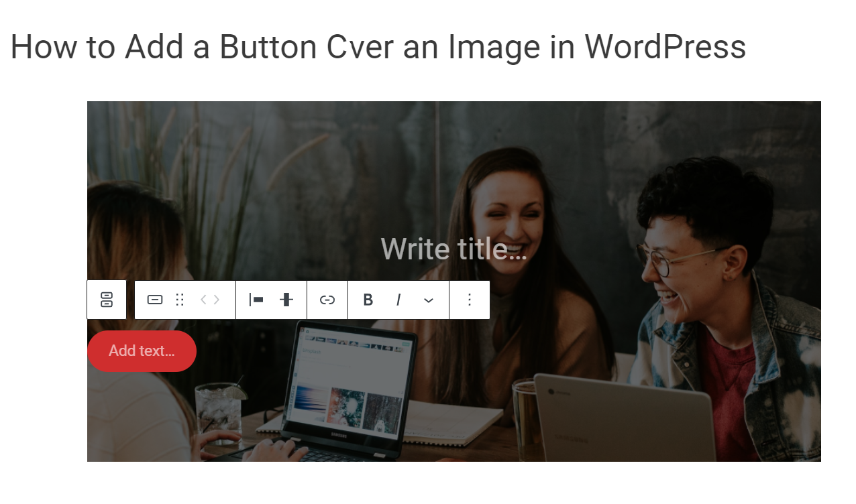856x504 pixels.
Task: Toggle bold formatting on the button text
Action: point(368,300)
